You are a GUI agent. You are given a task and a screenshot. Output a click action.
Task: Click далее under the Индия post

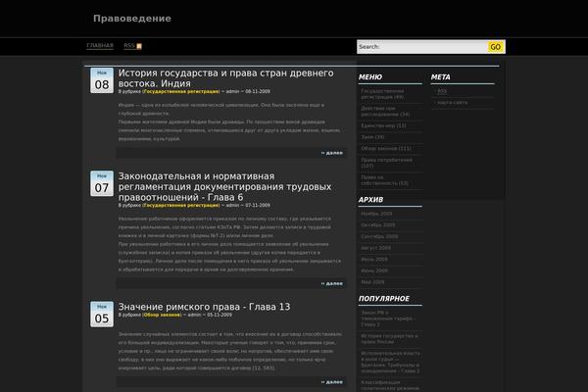(x=332, y=153)
